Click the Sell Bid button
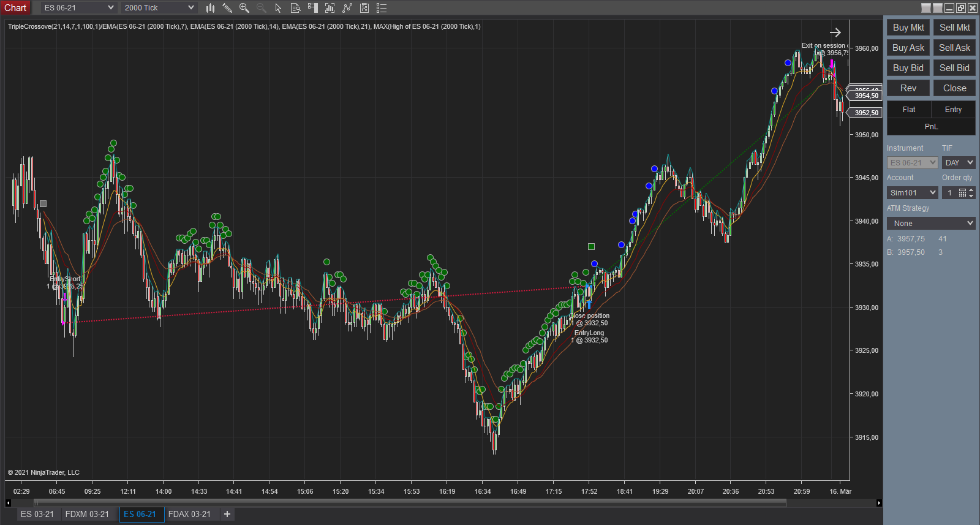The width and height of the screenshot is (980, 525). [954, 68]
